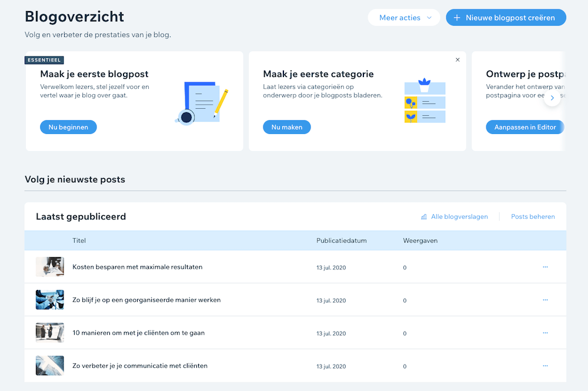Click the chart icon next to Alle blogverslagen
Image resolution: width=588 pixels, height=391 pixels.
[423, 216]
